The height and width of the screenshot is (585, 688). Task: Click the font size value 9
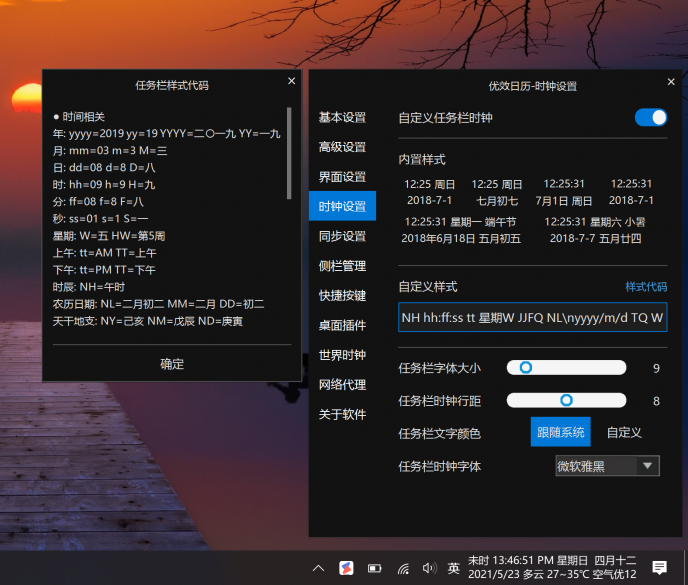(x=656, y=368)
